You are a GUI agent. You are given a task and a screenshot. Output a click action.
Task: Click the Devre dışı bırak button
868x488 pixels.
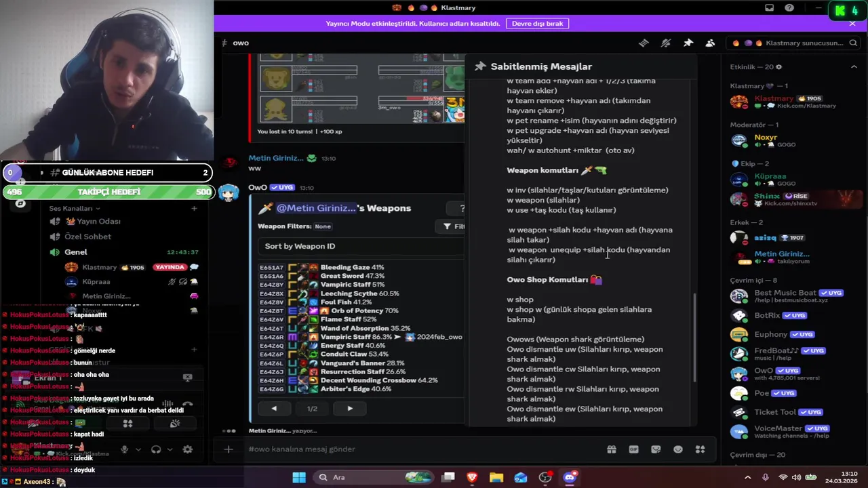tap(537, 23)
